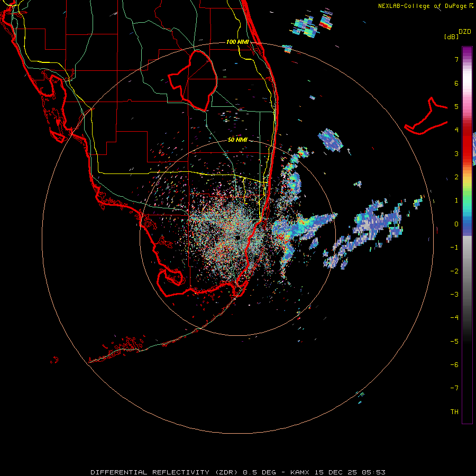
Task: Click the [dB] unit label
Action: 451,36
